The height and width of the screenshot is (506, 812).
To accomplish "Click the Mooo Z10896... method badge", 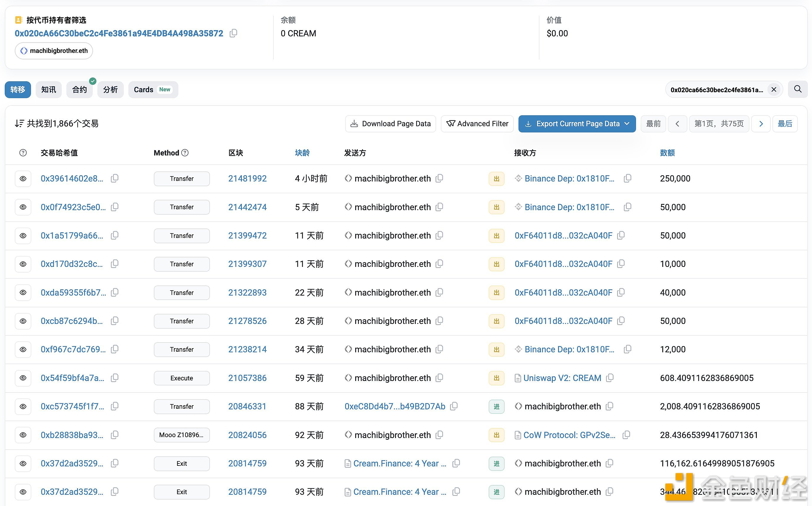I will pyautogui.click(x=182, y=435).
